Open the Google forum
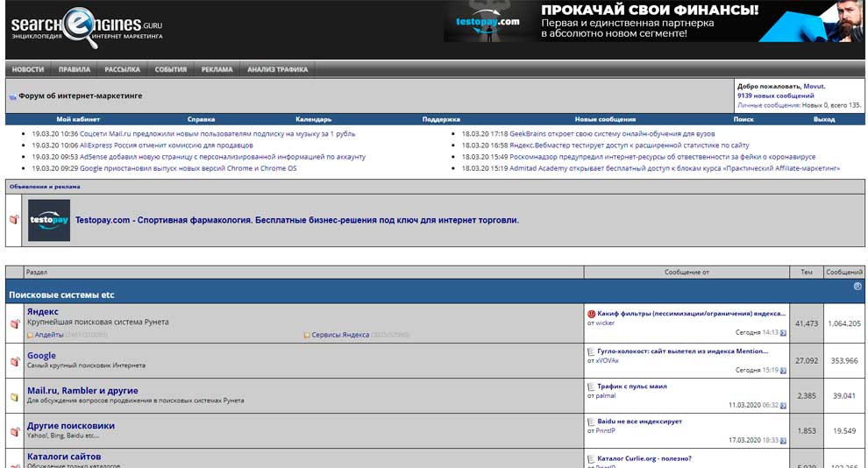Screen dimensions: 868x468 [x=41, y=356]
